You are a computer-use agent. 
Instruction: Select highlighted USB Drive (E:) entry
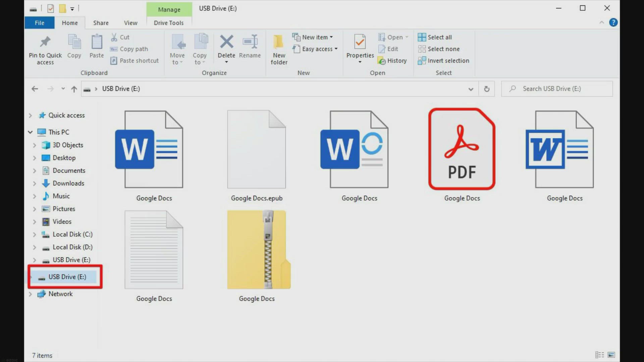[x=65, y=277]
